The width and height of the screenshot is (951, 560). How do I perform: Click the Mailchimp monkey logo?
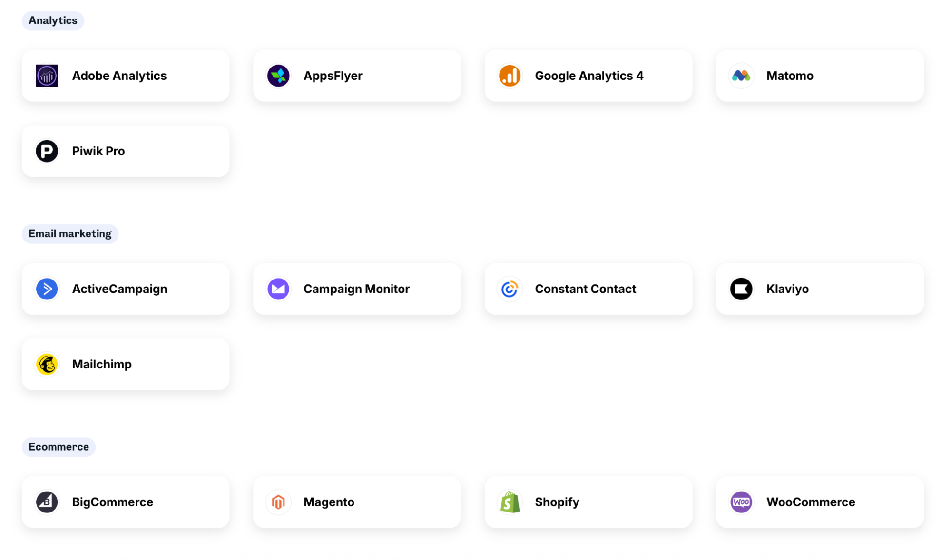pos(47,364)
